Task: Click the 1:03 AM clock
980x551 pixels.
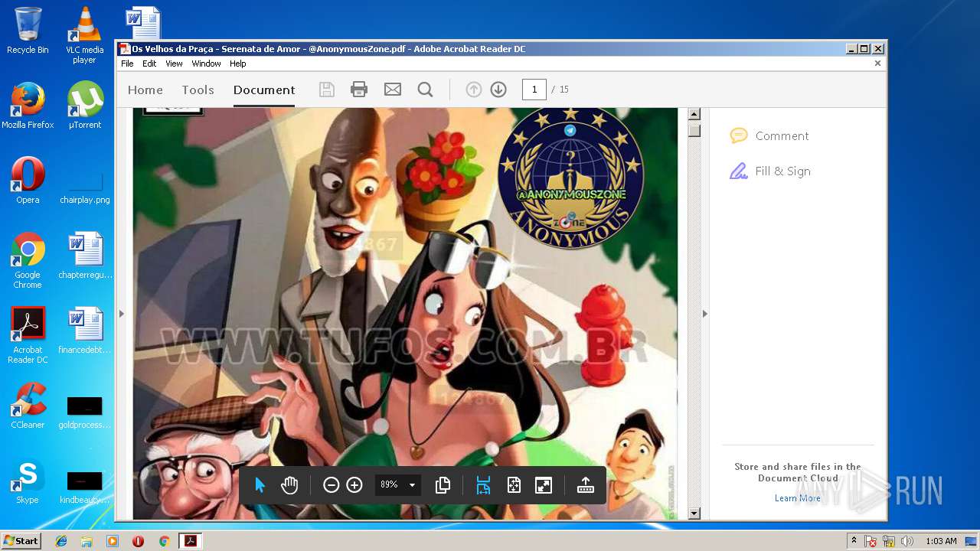Action: (941, 541)
